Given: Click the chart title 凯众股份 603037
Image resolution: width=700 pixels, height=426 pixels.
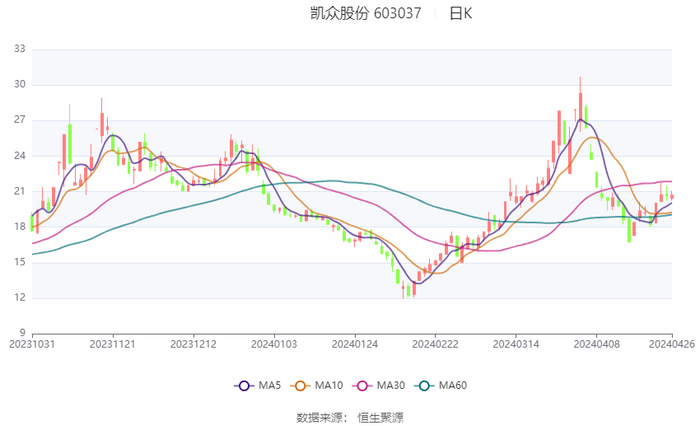Looking at the screenshot, I should (x=366, y=13).
